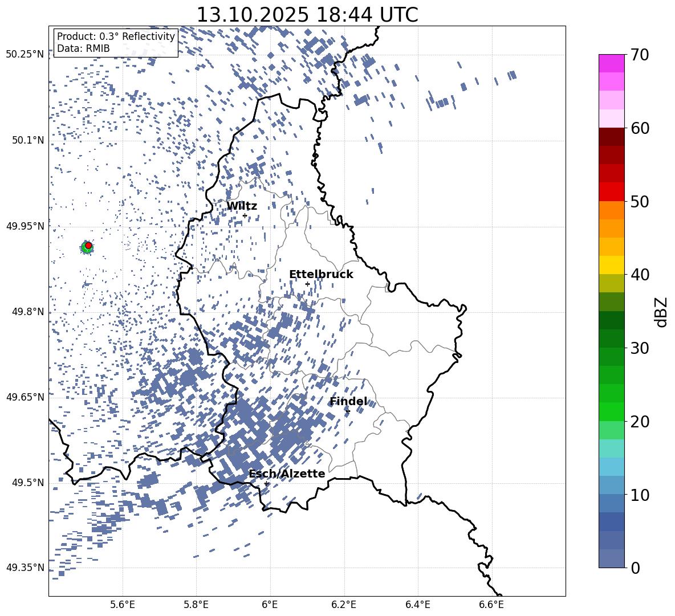This screenshot has height=616, width=675.
Task: Click the colorbar 40 tick label
Action: [640, 275]
